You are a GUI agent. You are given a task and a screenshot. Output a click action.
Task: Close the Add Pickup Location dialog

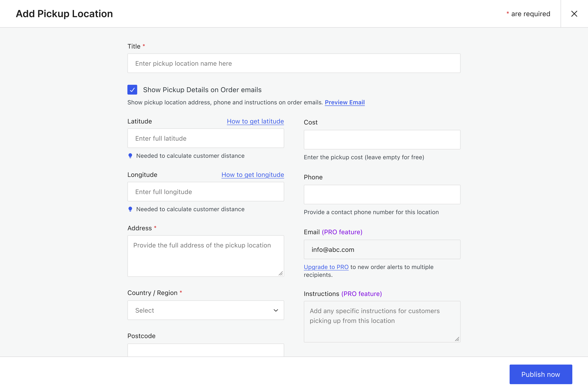pyautogui.click(x=574, y=14)
